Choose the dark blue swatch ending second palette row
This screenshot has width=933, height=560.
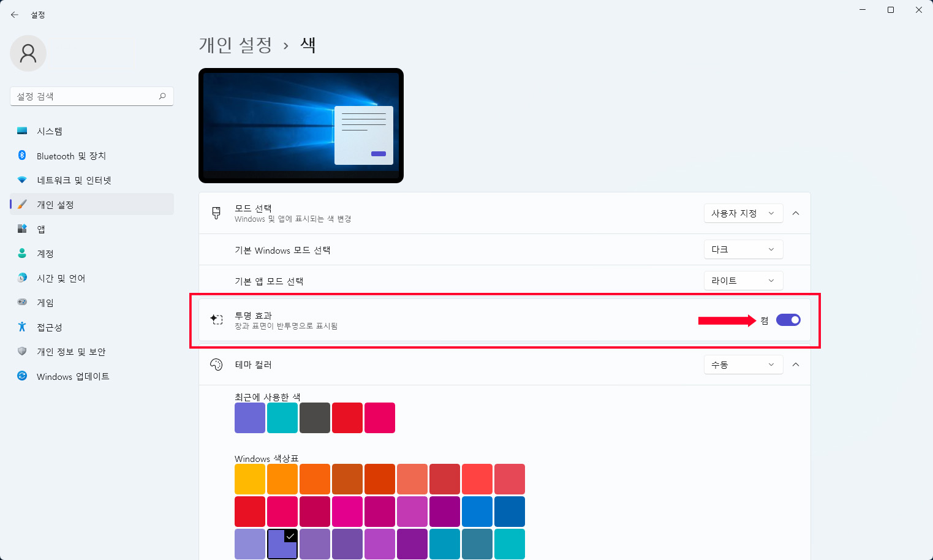coord(510,512)
